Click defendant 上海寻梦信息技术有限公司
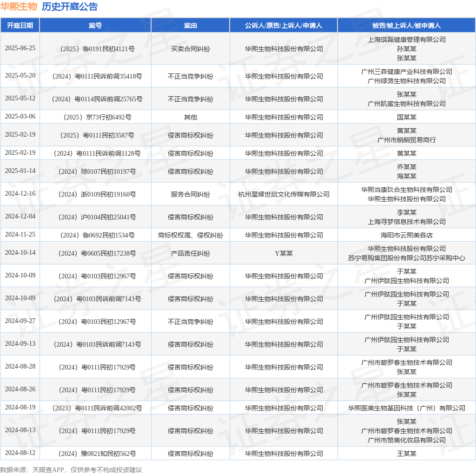The height and width of the screenshot is (474, 476). (406, 222)
